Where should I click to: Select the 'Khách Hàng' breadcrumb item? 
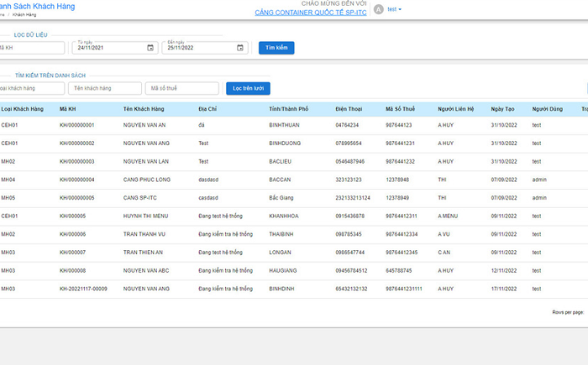click(25, 15)
